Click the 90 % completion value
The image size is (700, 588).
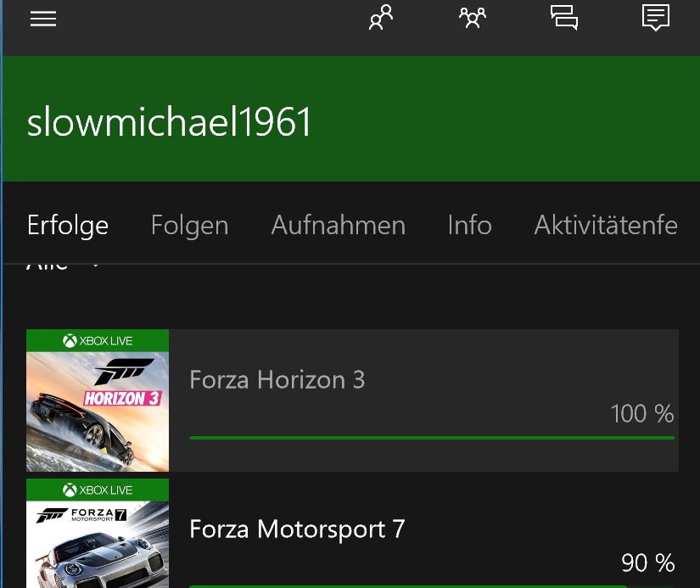(x=647, y=563)
